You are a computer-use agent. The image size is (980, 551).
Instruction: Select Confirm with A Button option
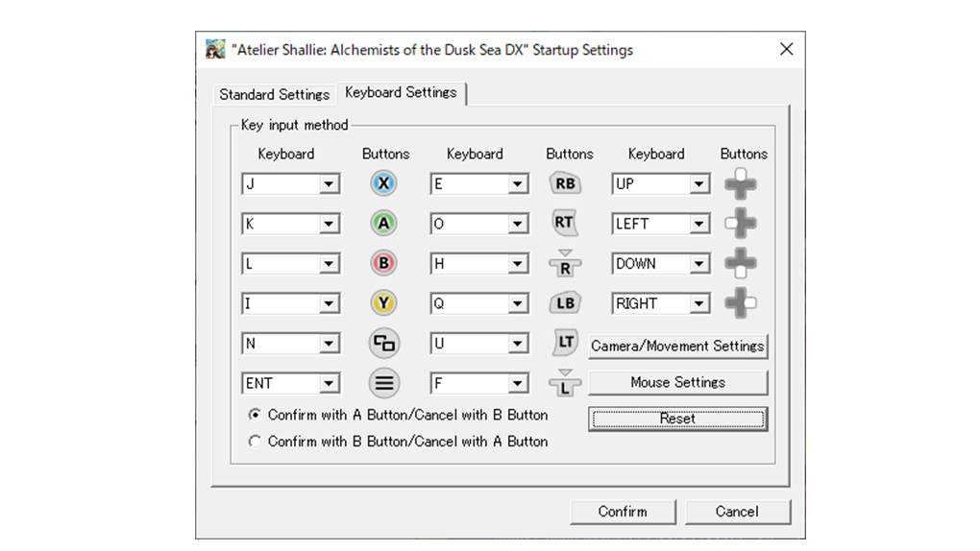[x=398, y=415]
